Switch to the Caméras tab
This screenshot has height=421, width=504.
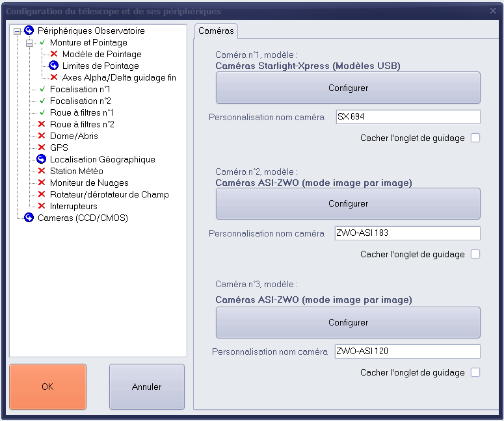pyautogui.click(x=216, y=31)
